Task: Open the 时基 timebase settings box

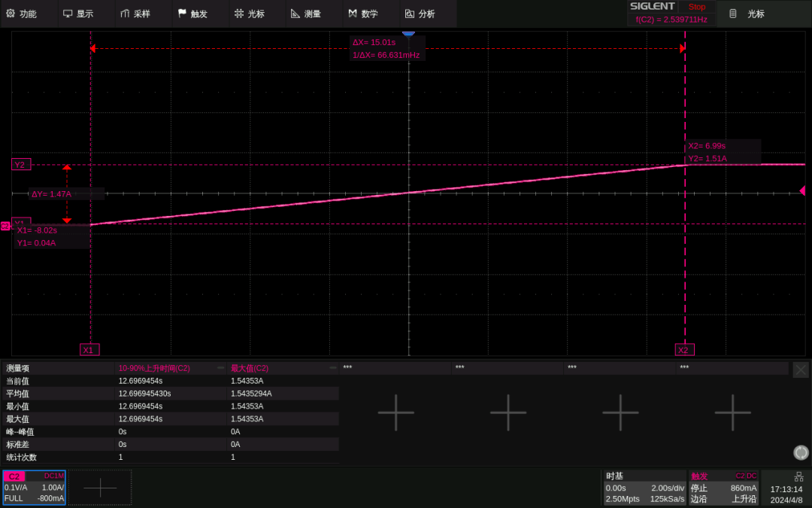Action: [x=645, y=487]
